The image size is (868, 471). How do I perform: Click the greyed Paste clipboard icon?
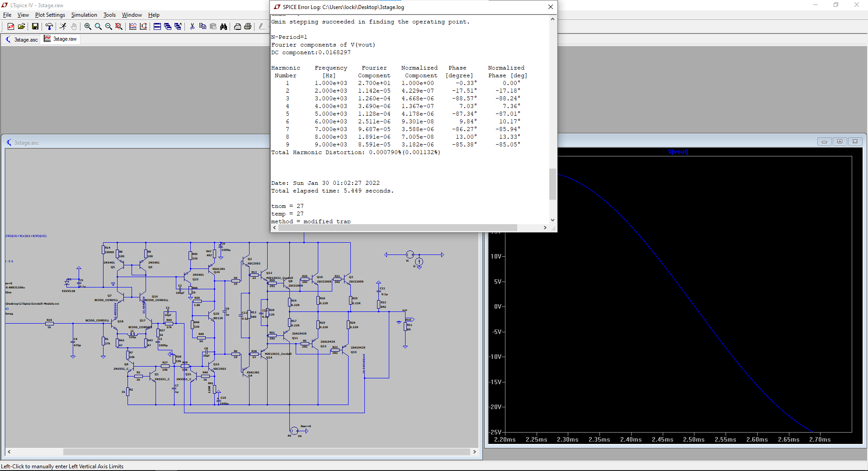pos(213,27)
